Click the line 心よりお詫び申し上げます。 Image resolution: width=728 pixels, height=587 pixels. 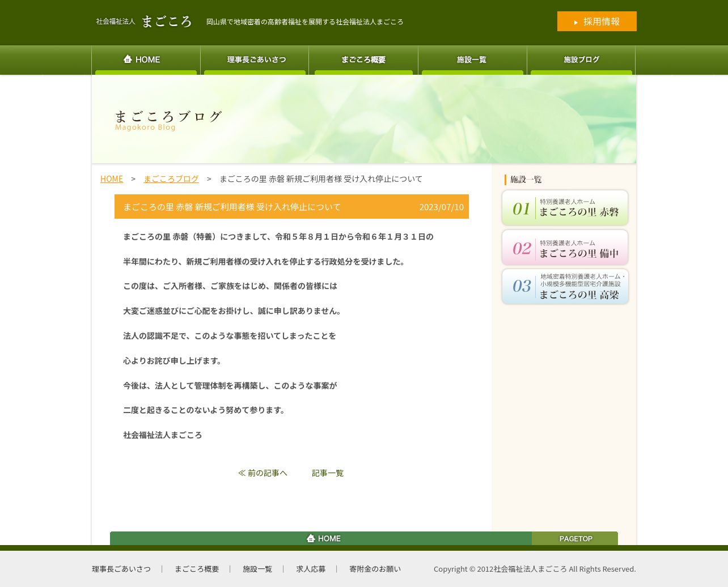tap(174, 361)
